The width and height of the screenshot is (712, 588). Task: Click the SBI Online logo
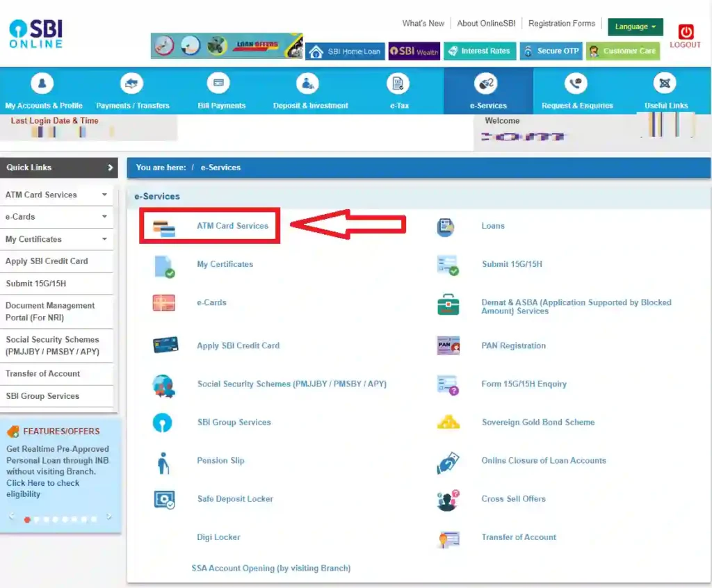pos(36,33)
